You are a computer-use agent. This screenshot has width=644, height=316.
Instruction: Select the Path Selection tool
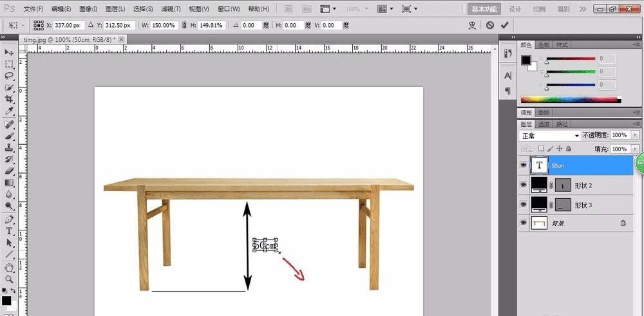pyautogui.click(x=8, y=243)
